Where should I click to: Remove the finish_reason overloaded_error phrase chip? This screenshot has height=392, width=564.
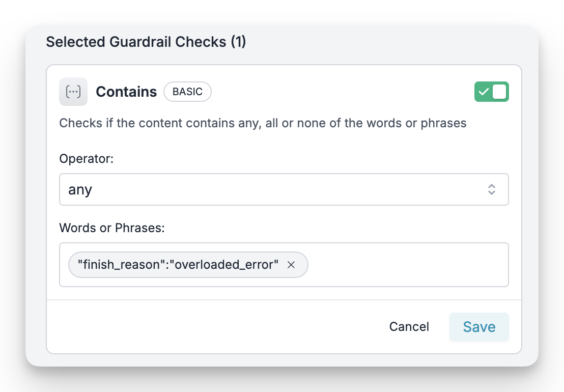(x=291, y=265)
